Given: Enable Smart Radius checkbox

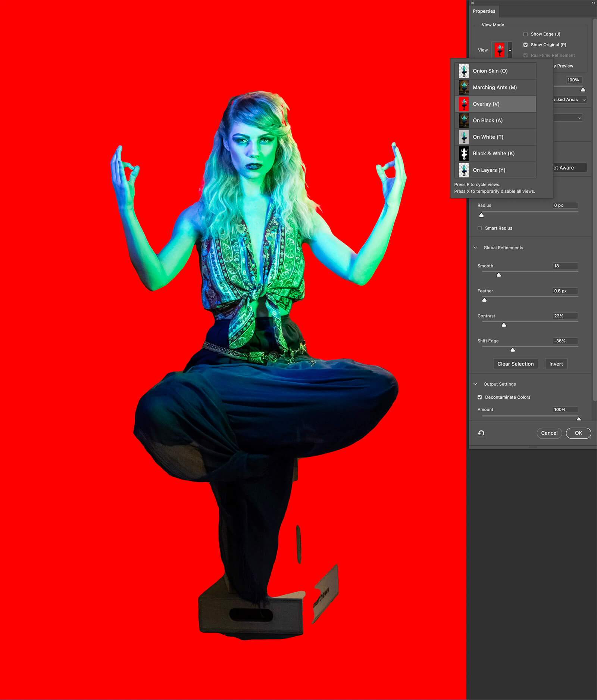Looking at the screenshot, I should tap(480, 228).
